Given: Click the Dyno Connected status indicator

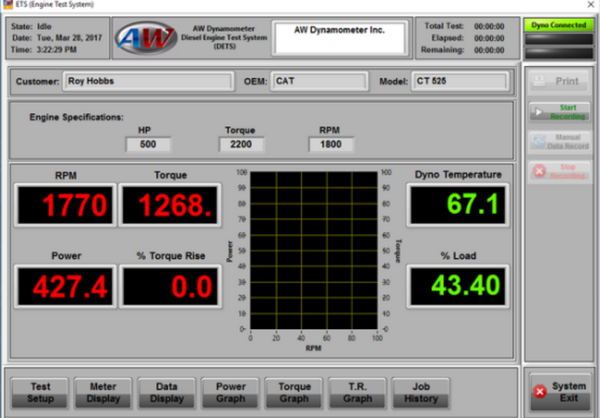Looking at the screenshot, I should click(x=558, y=24).
